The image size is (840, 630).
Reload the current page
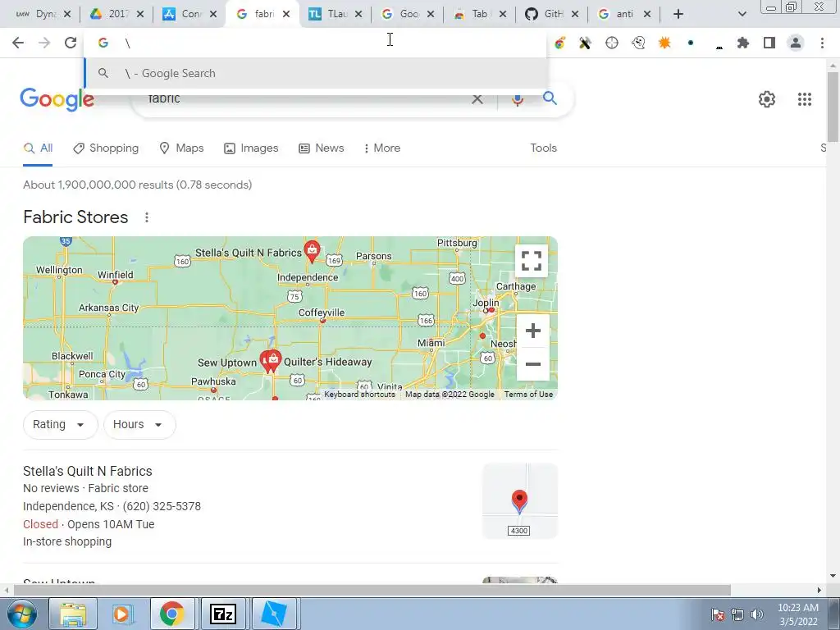(x=71, y=43)
